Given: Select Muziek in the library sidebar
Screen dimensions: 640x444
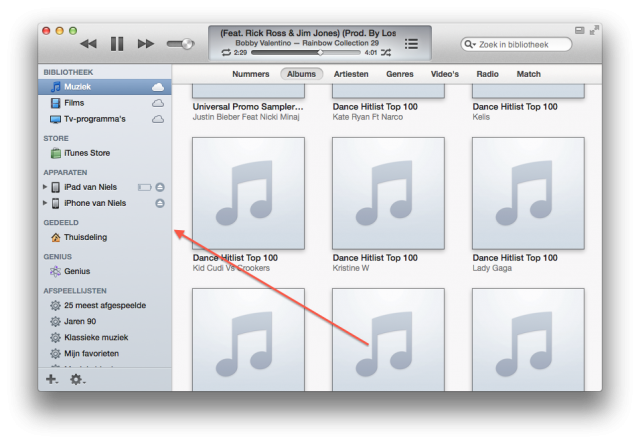Looking at the screenshot, I should point(104,87).
